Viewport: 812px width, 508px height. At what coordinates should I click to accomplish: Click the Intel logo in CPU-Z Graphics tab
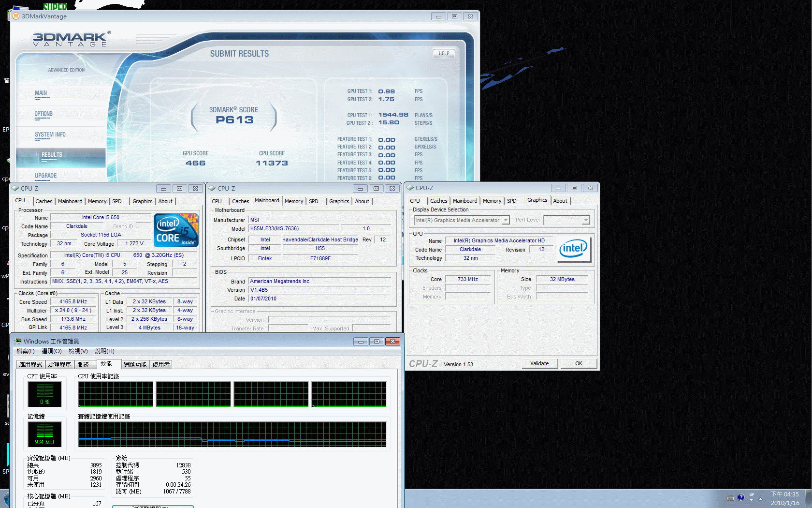[x=574, y=249]
